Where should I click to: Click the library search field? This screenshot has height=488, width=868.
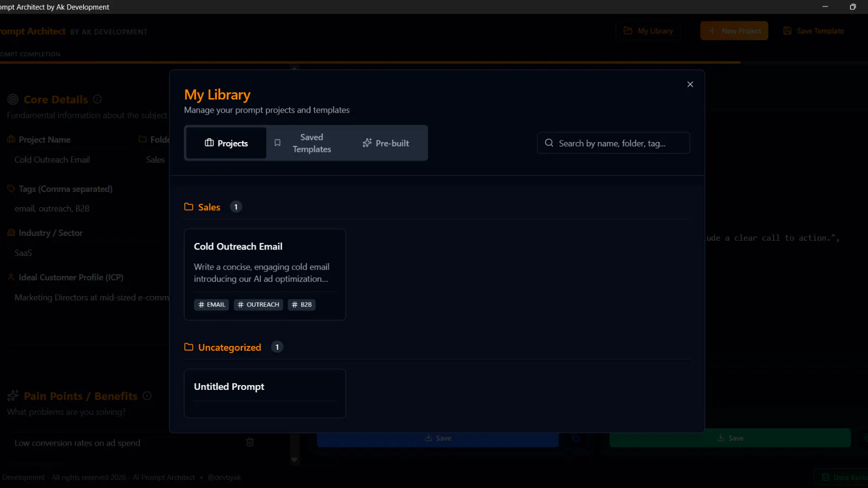[x=614, y=143]
